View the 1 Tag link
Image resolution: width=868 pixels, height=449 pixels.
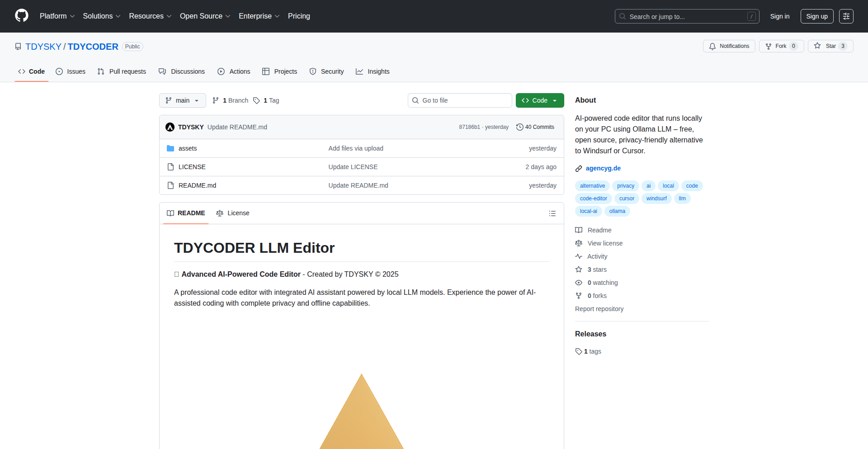tap(266, 100)
